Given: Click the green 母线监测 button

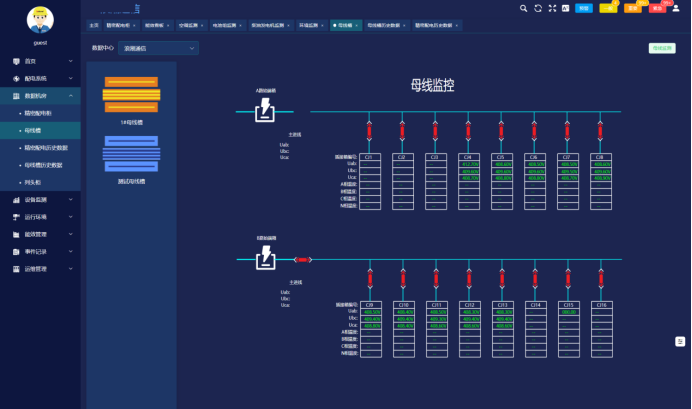Looking at the screenshot, I should tap(662, 48).
